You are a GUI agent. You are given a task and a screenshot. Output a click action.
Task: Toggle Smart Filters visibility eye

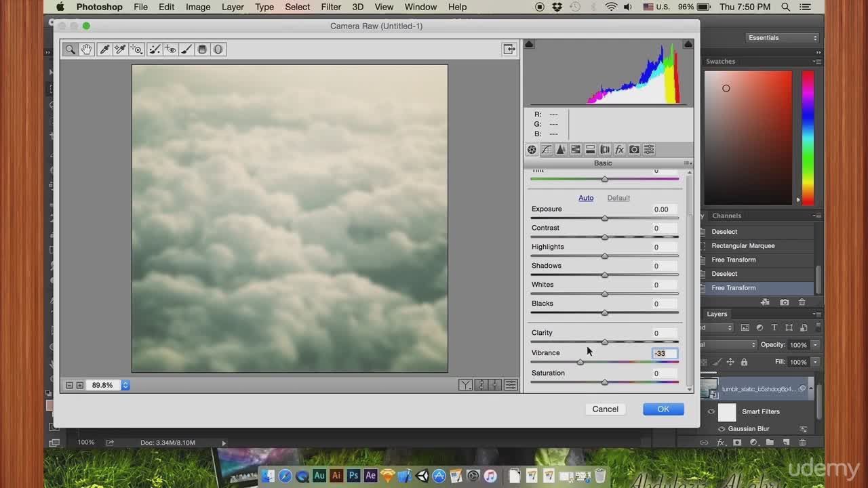point(711,411)
